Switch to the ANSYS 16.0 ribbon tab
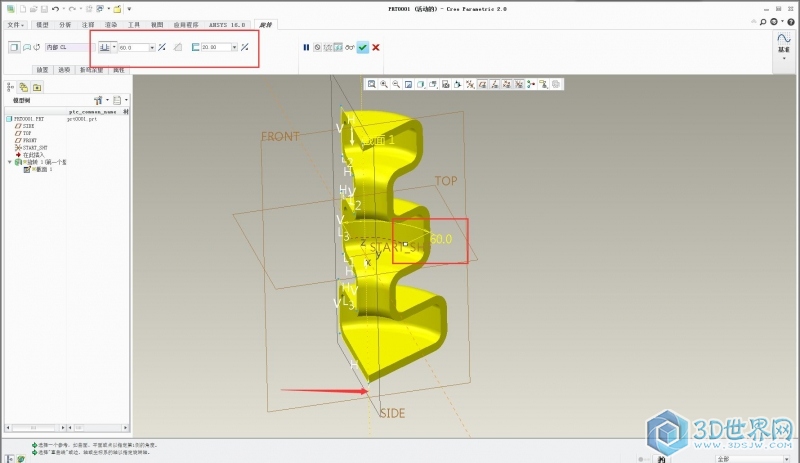Image resolution: width=800 pixels, height=463 pixels. [x=227, y=25]
